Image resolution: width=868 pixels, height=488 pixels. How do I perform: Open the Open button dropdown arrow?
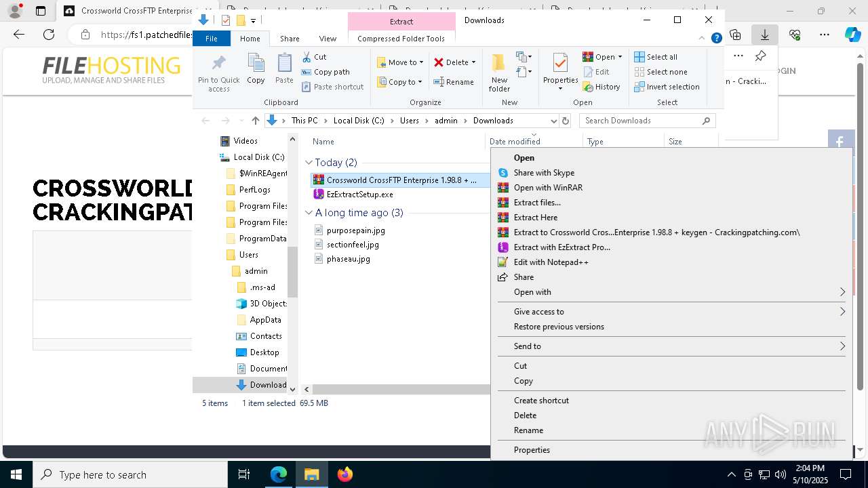[x=620, y=57]
